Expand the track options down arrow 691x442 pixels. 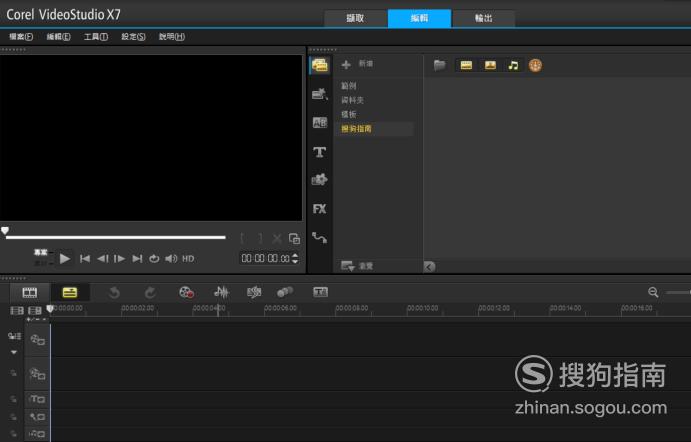[14, 352]
